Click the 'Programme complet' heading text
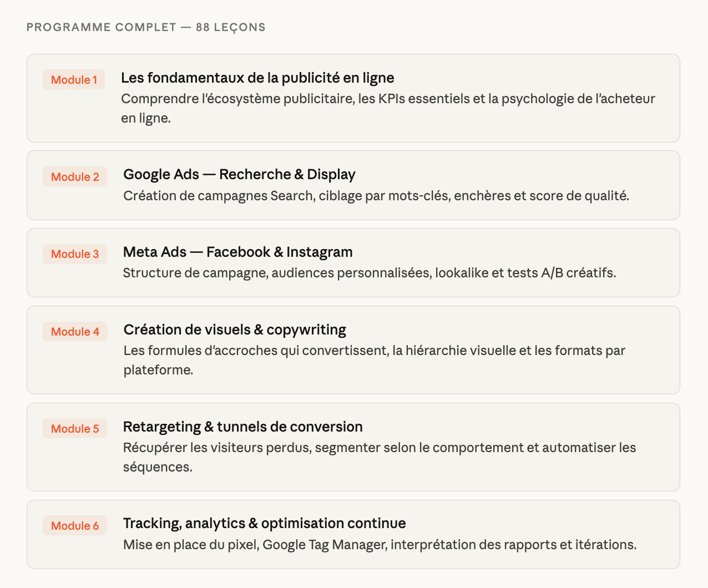Screen dimensions: 708x588 [x=101, y=27]
